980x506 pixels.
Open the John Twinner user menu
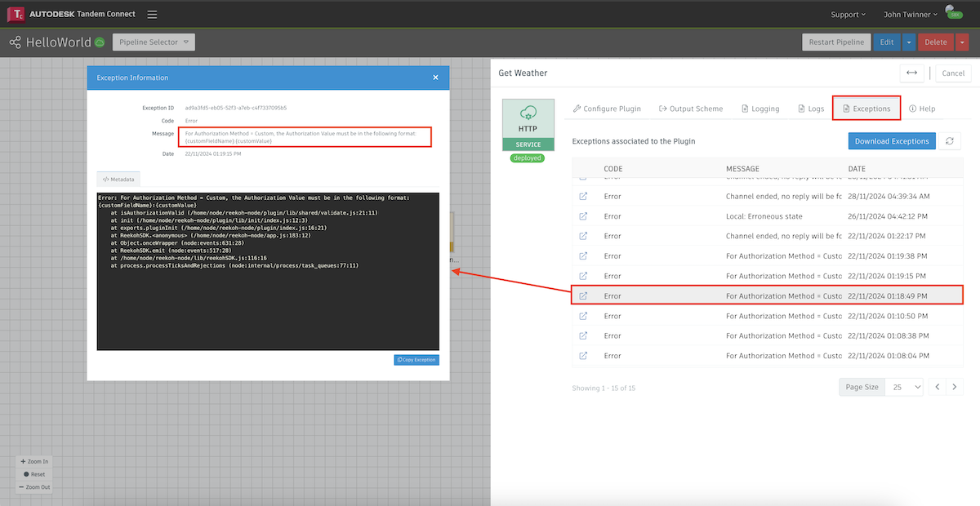tap(909, 15)
